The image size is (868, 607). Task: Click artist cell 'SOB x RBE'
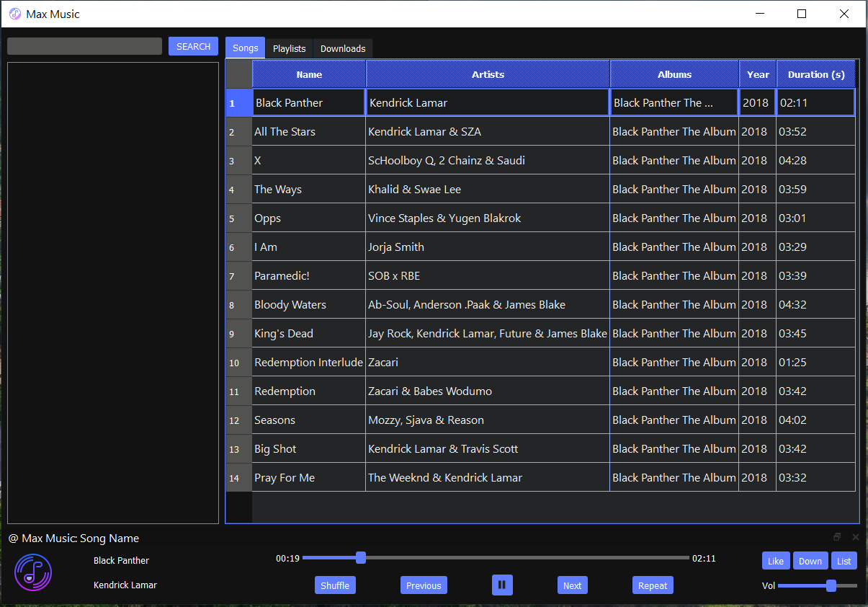coord(488,275)
